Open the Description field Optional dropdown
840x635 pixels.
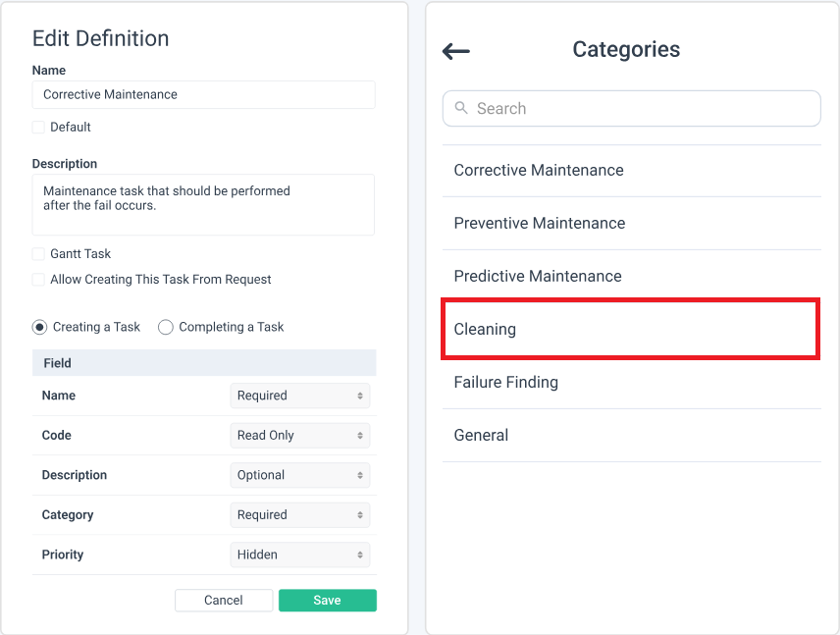pos(300,475)
